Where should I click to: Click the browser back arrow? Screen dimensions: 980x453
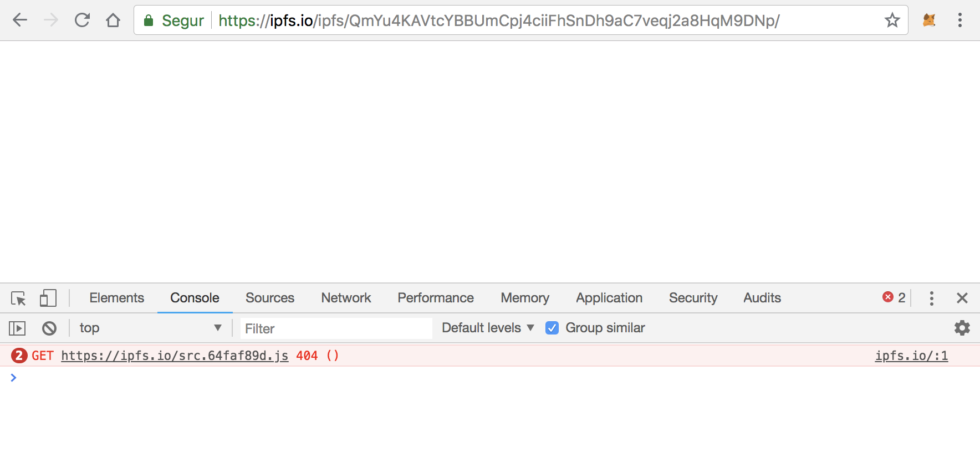tap(20, 20)
